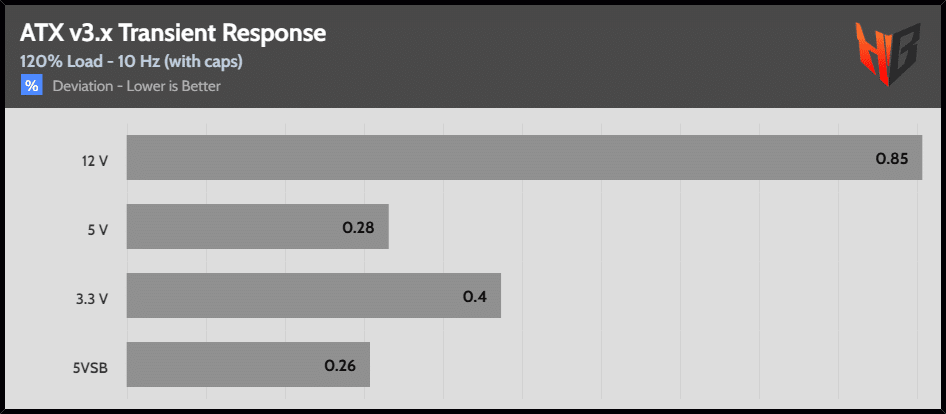Click the 0.28 value label

click(x=358, y=228)
